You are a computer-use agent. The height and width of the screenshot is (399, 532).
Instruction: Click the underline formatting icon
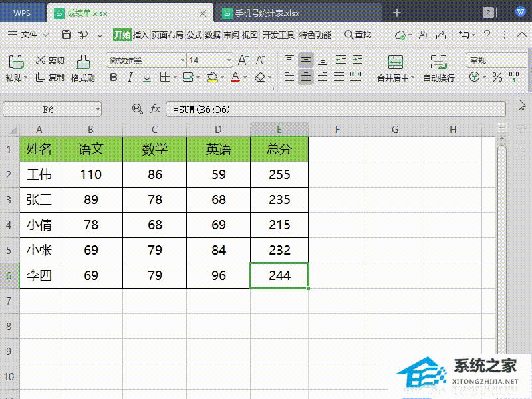(146, 77)
